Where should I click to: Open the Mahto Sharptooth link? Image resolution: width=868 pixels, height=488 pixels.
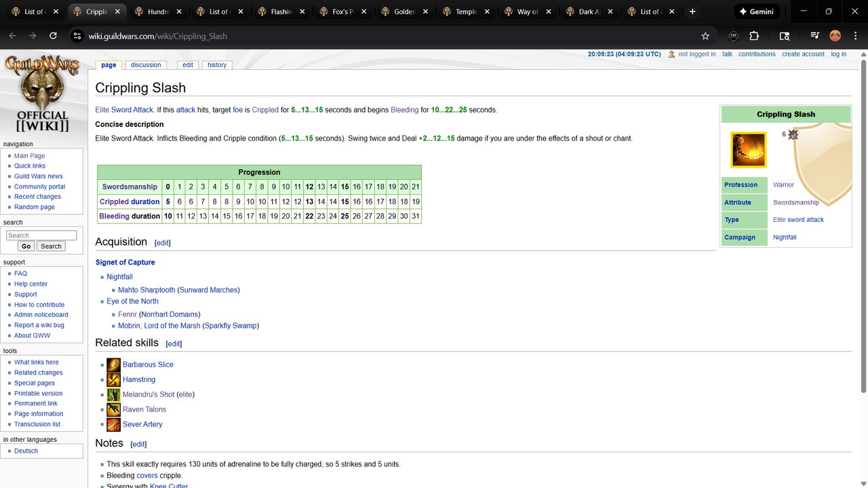146,290
